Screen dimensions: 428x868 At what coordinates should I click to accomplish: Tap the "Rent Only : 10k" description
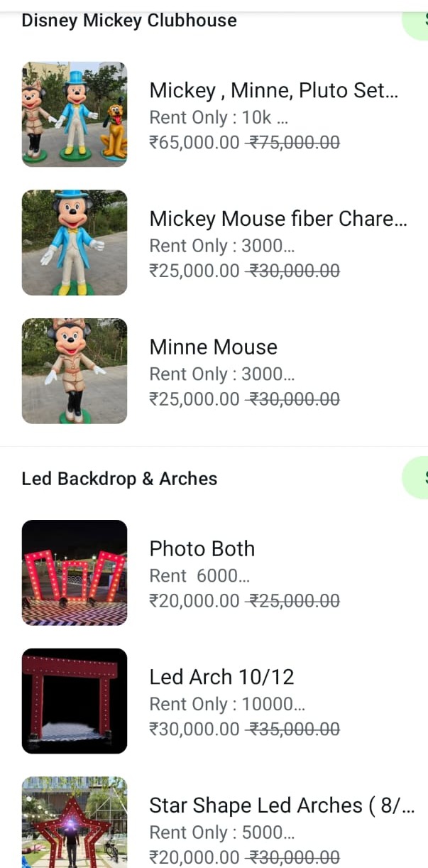pos(219,118)
